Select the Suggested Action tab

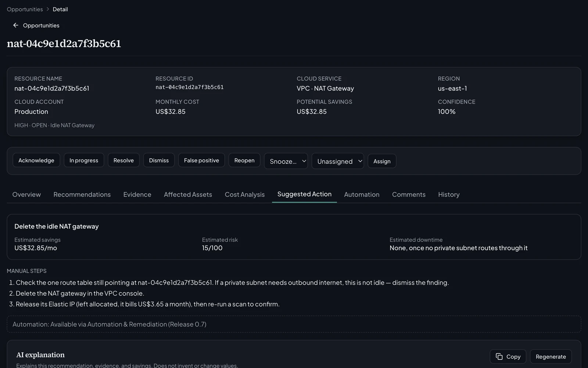[304, 194]
